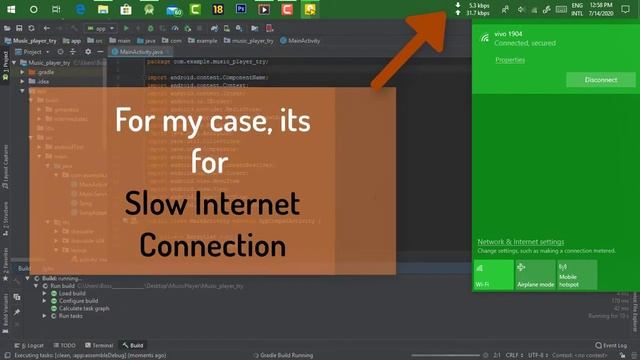The height and width of the screenshot is (360, 640).
Task: Collapse the 'Build: running' node
Action: (27, 278)
